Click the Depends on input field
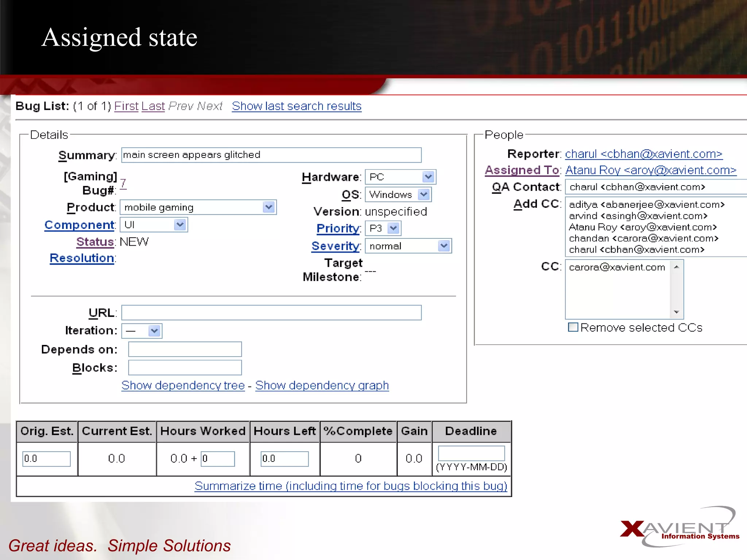The width and height of the screenshot is (747, 560). point(185,349)
